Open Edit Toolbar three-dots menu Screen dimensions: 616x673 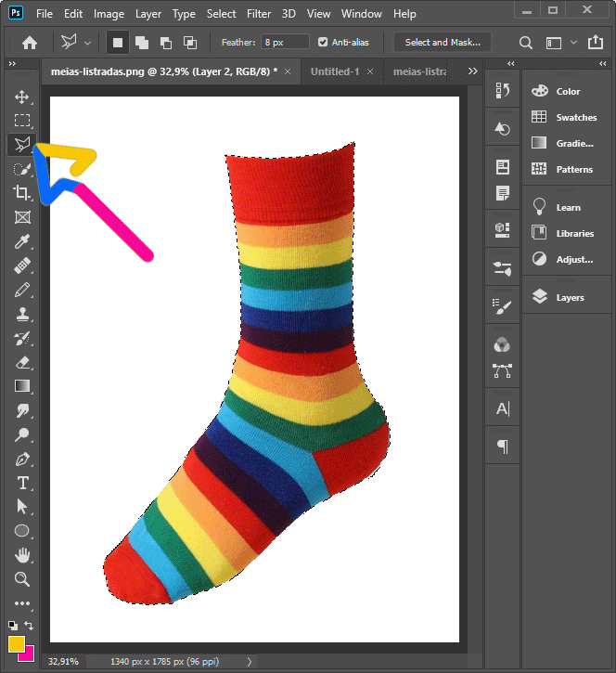[22, 603]
